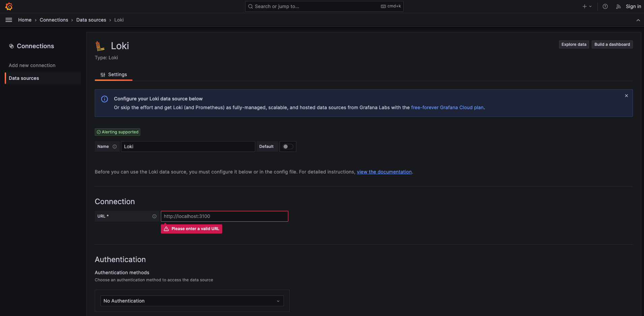Click the Loki data source logo
644x316 pixels.
point(100,46)
